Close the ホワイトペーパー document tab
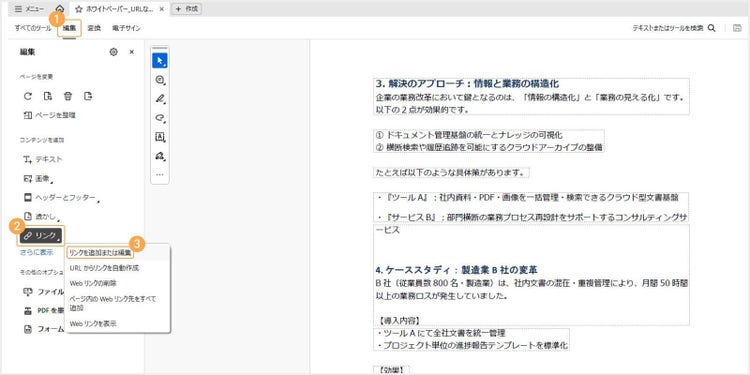The image size is (750, 375). pyautogui.click(x=162, y=9)
